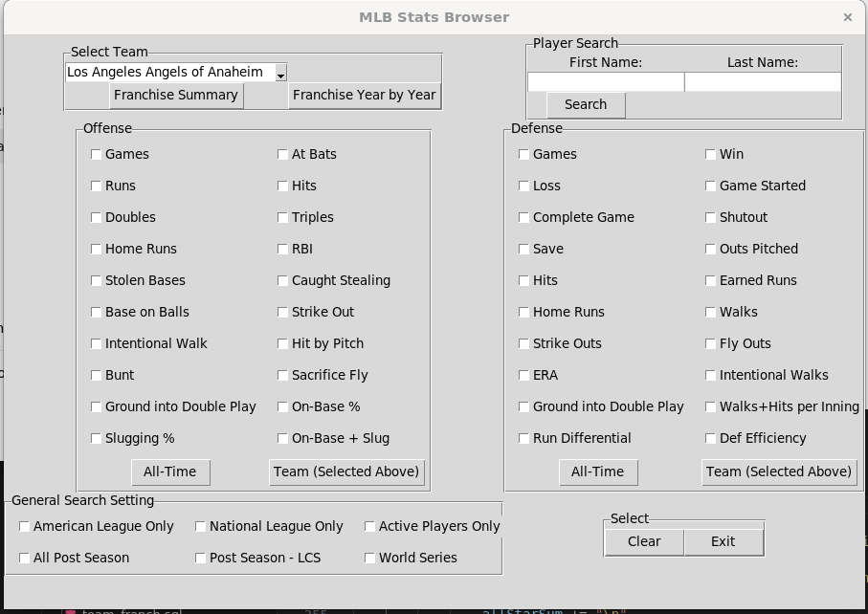Check Games in the Defense panel
Viewport: 868px width, 614px height.
(523, 154)
